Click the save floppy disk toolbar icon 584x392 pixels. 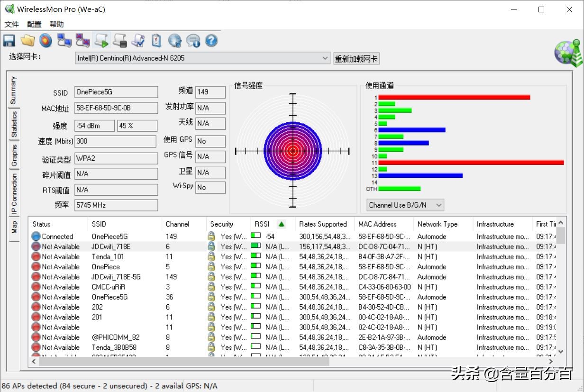9,41
